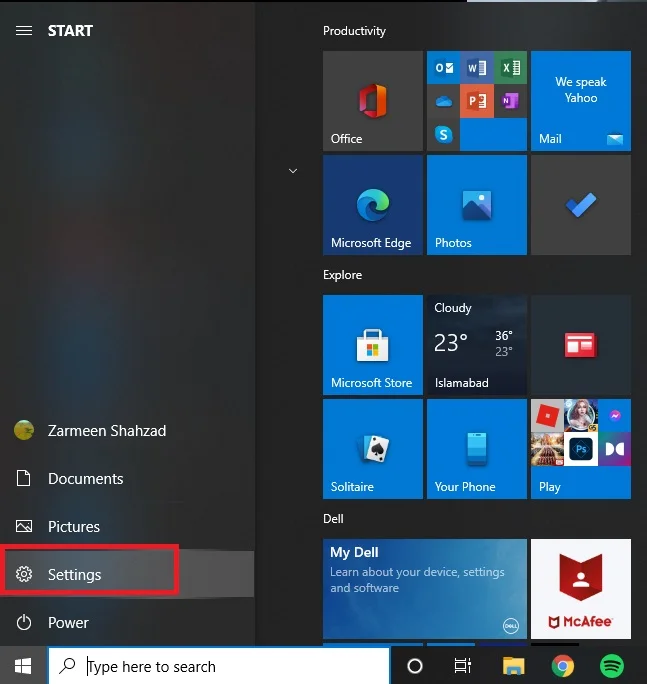
Task: Launch Spotify from the taskbar
Action: [612, 666]
